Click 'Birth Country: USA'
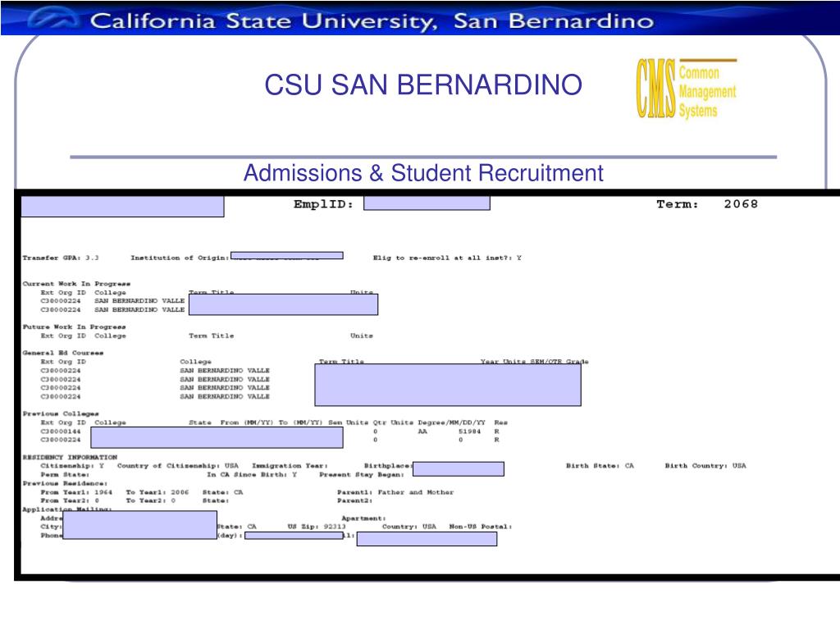 click(705, 466)
